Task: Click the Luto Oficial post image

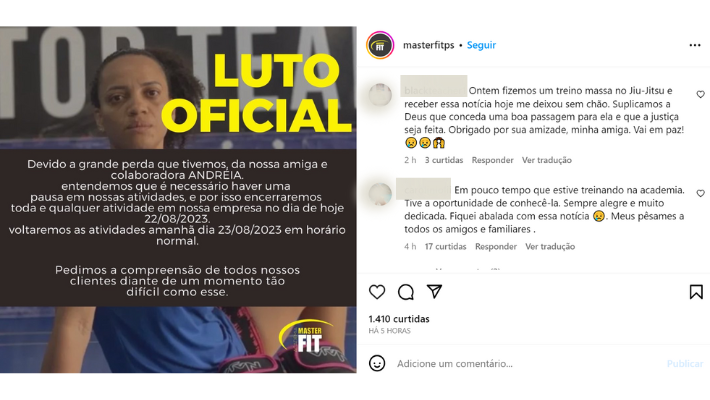Action: tap(178, 200)
